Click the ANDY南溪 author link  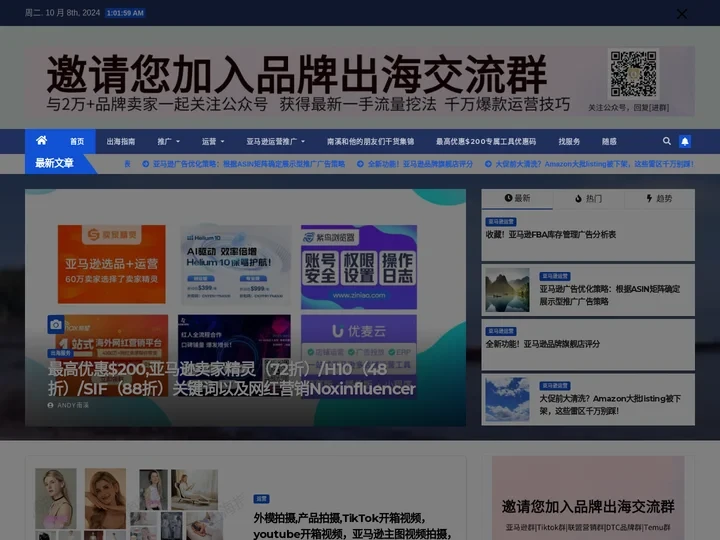tap(73, 405)
